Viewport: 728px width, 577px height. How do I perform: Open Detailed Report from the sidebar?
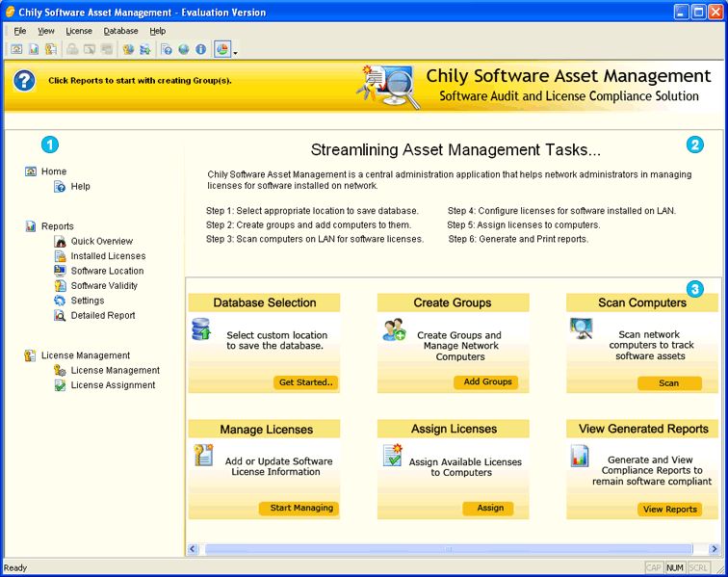click(x=103, y=315)
